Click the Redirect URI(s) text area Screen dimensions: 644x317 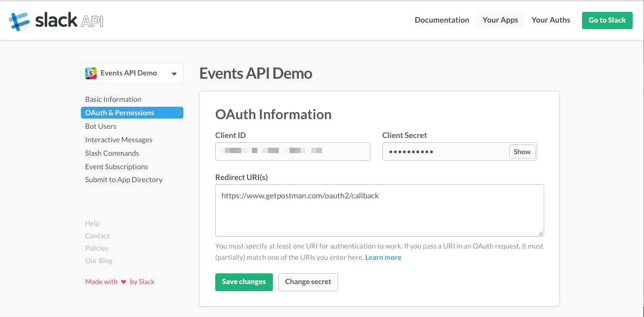380,211
